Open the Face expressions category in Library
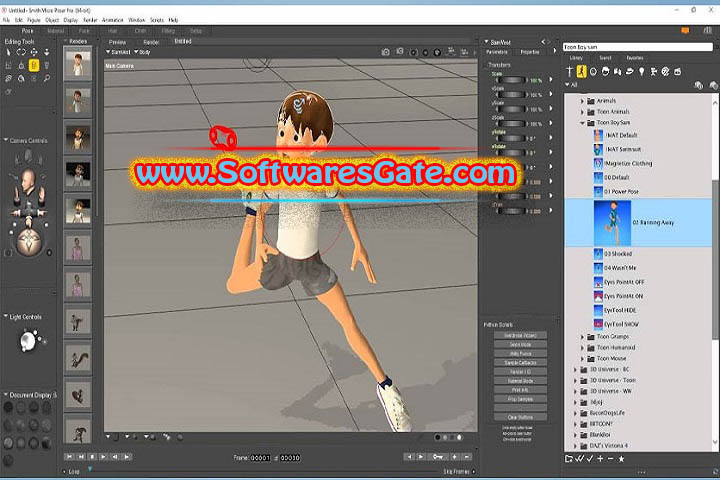Viewport: 720px width, 480px height. tap(593, 72)
